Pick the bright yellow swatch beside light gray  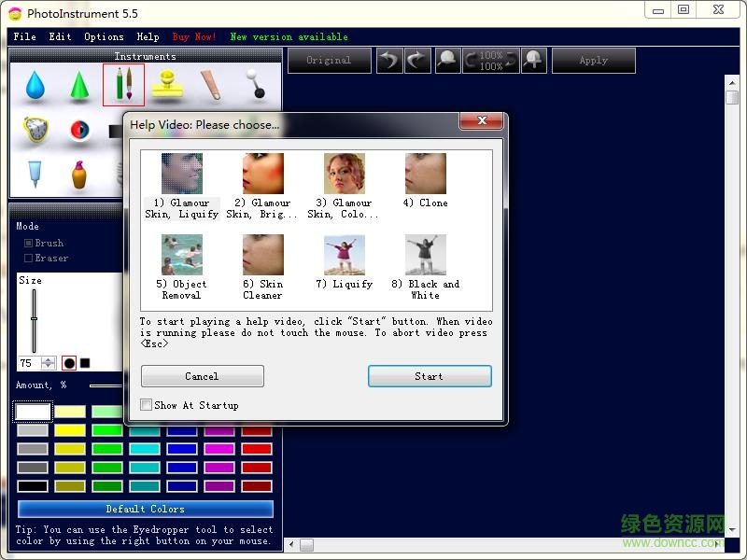click(70, 430)
